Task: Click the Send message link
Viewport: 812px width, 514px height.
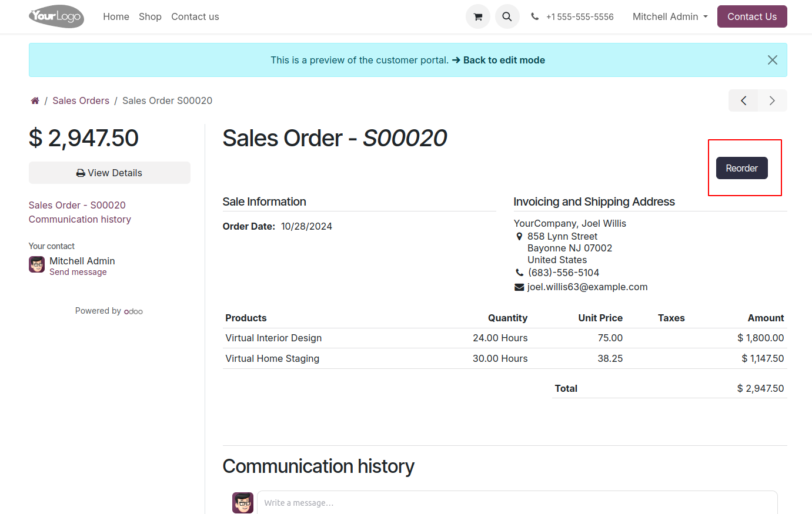Action: coord(78,272)
